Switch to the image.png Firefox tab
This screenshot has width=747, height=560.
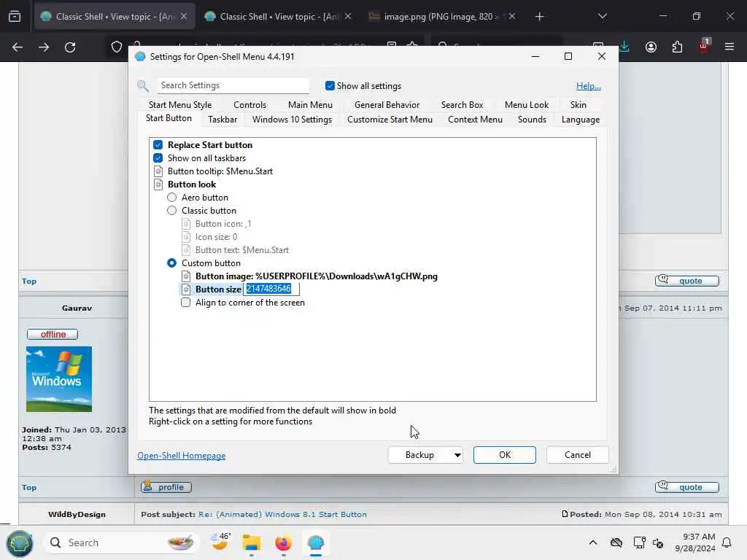pos(441,17)
